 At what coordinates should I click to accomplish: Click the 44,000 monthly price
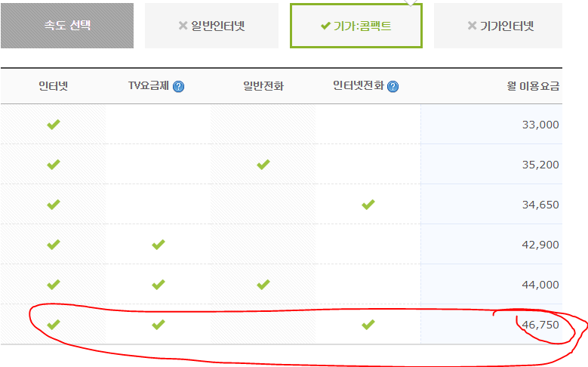(x=540, y=285)
